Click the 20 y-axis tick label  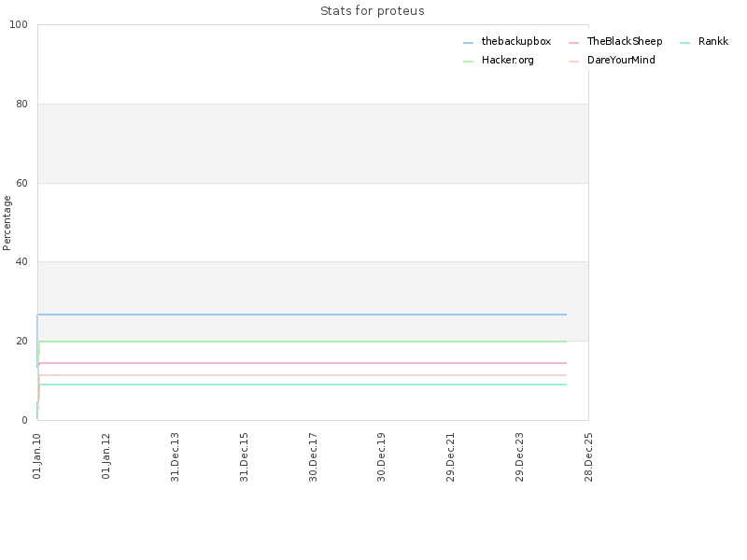pyautogui.click(x=21, y=341)
